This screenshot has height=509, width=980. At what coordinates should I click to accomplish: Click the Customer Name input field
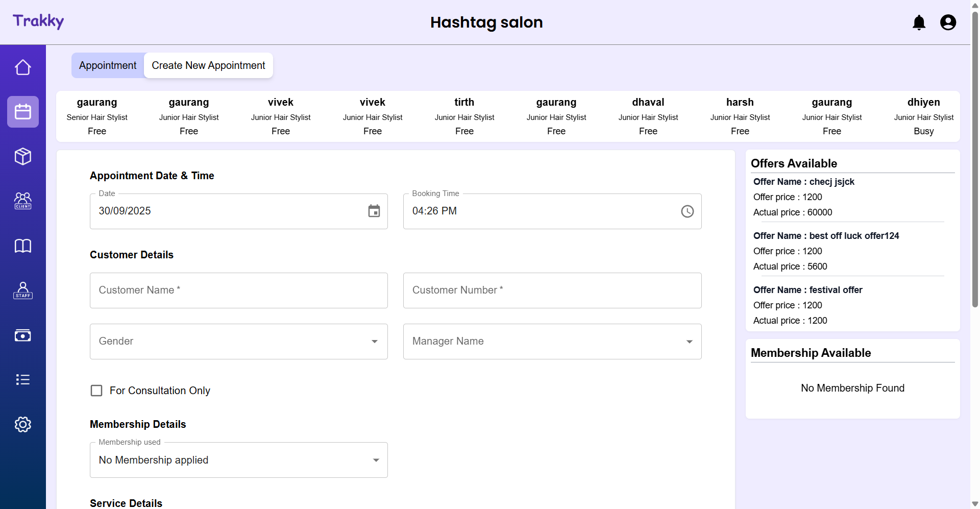click(x=238, y=290)
